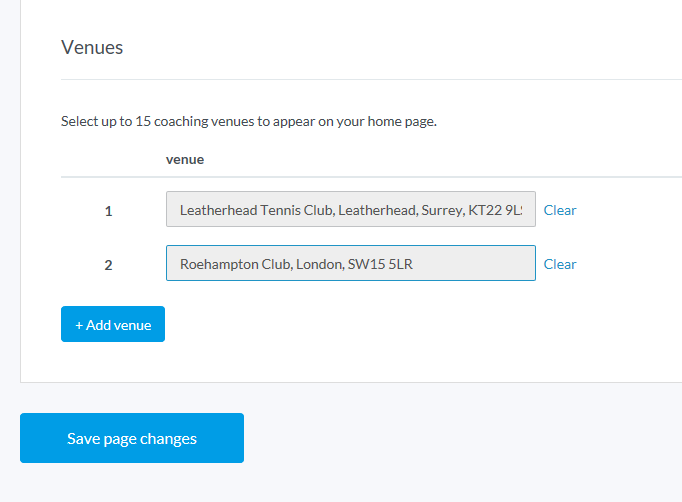The height and width of the screenshot is (502, 682).
Task: Click the plus sign on Add venue
Action: (x=79, y=325)
